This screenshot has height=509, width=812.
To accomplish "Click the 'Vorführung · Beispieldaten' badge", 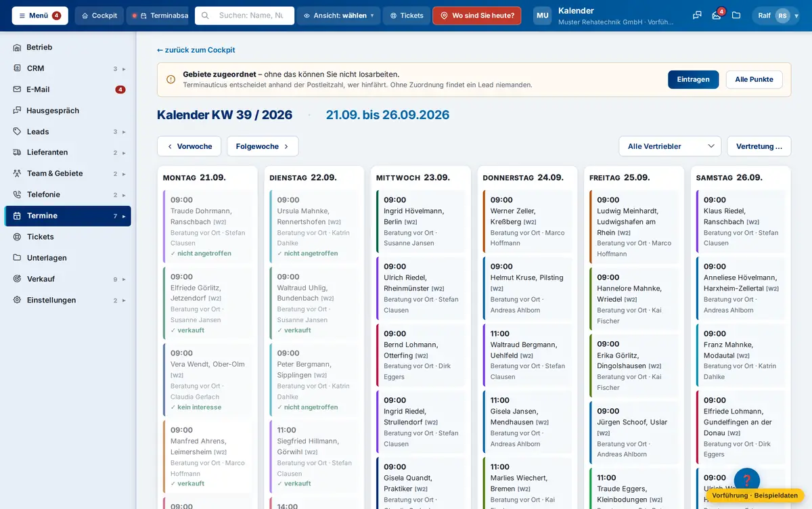I will tap(754, 495).
